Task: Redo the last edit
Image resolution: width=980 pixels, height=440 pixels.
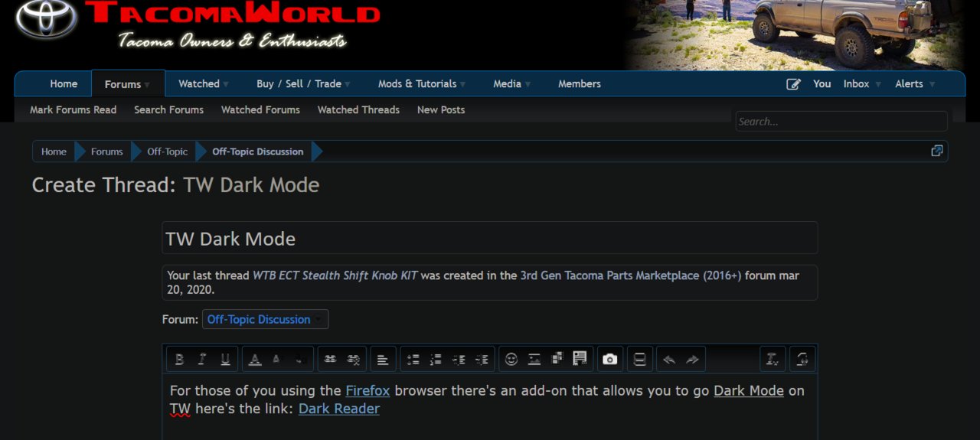Action: (692, 359)
